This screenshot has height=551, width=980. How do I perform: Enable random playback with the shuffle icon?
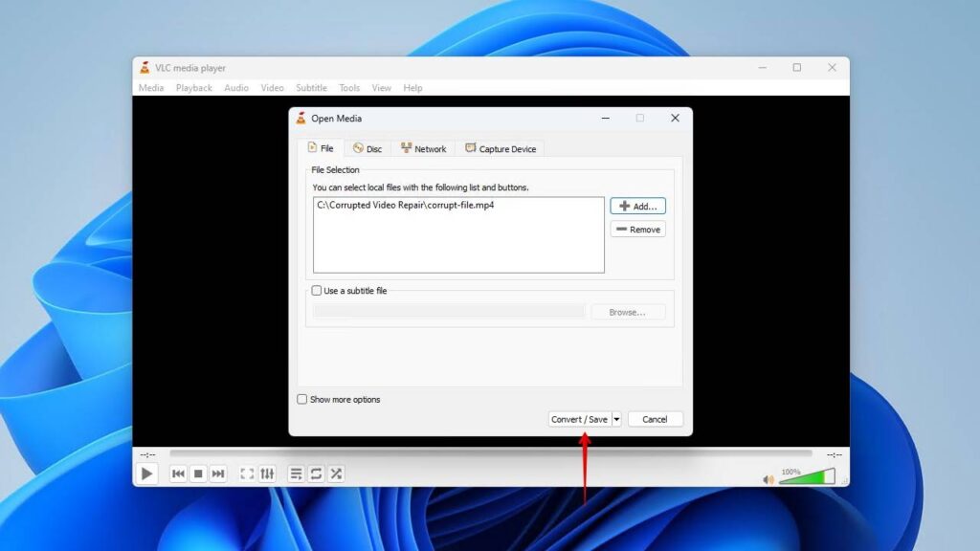337,473
